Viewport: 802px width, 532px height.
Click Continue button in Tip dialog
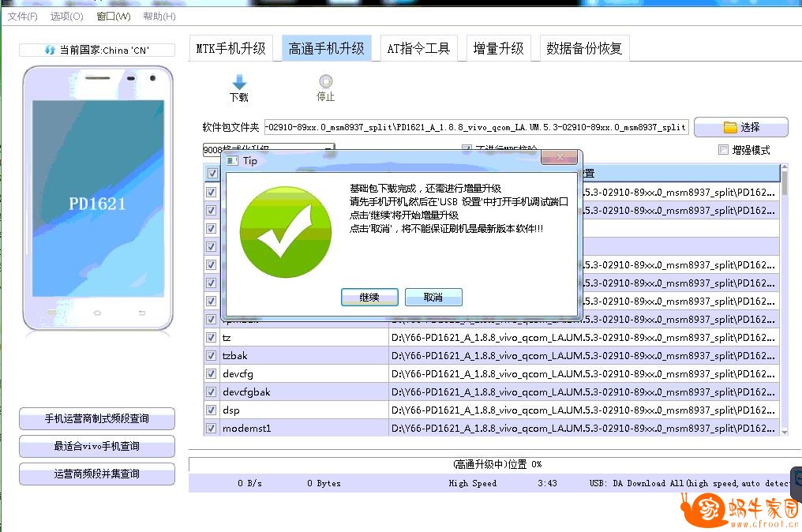[x=369, y=298]
